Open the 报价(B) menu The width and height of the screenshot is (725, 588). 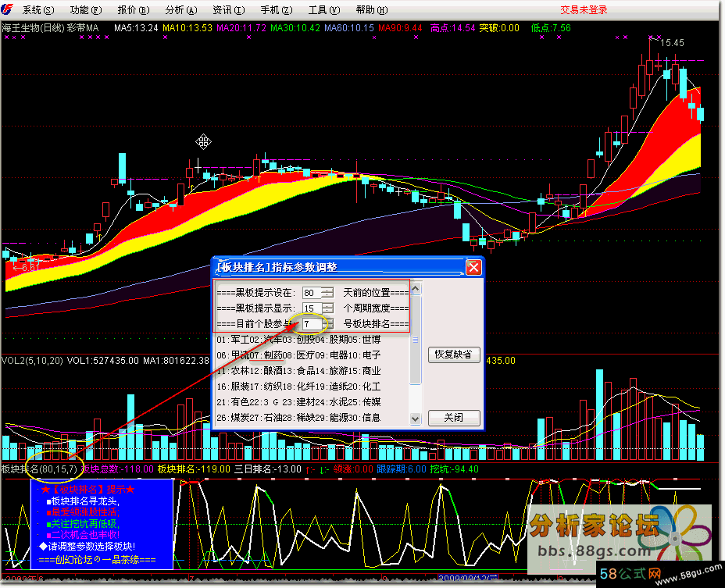[x=133, y=9]
